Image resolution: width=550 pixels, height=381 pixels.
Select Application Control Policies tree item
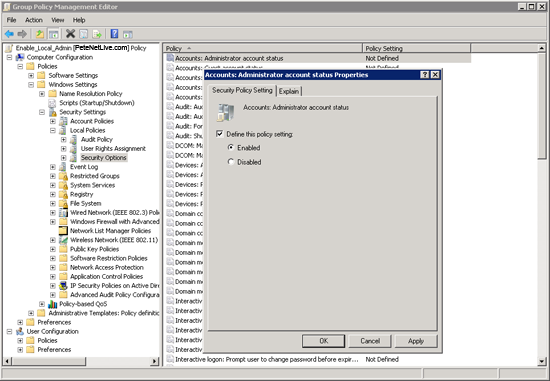(106, 276)
